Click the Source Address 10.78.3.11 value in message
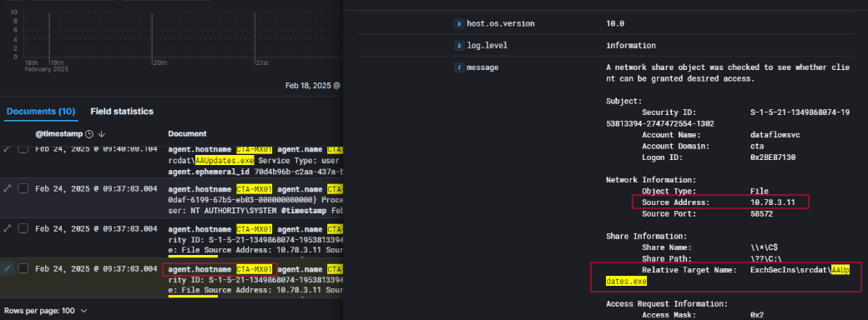The width and height of the screenshot is (868, 320). tap(773, 202)
